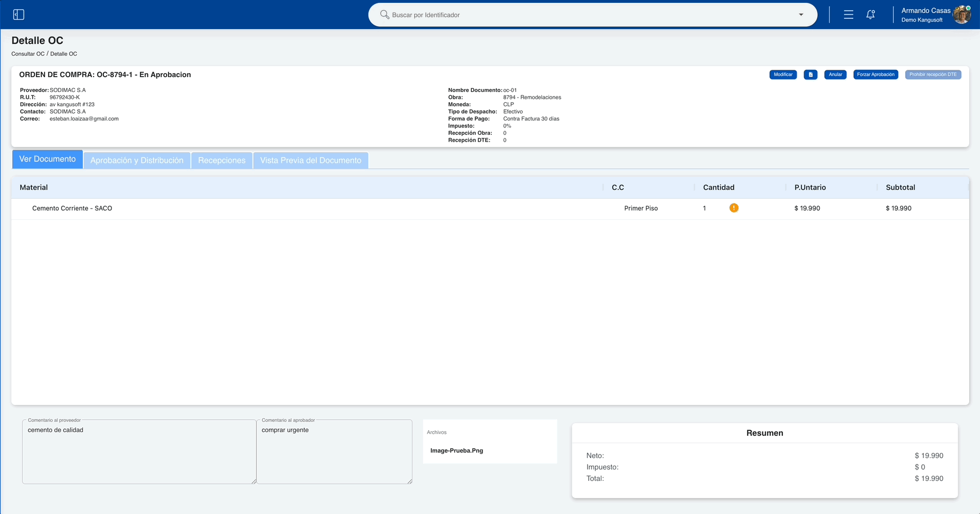Click the Neto amount in Resumen

click(x=929, y=456)
